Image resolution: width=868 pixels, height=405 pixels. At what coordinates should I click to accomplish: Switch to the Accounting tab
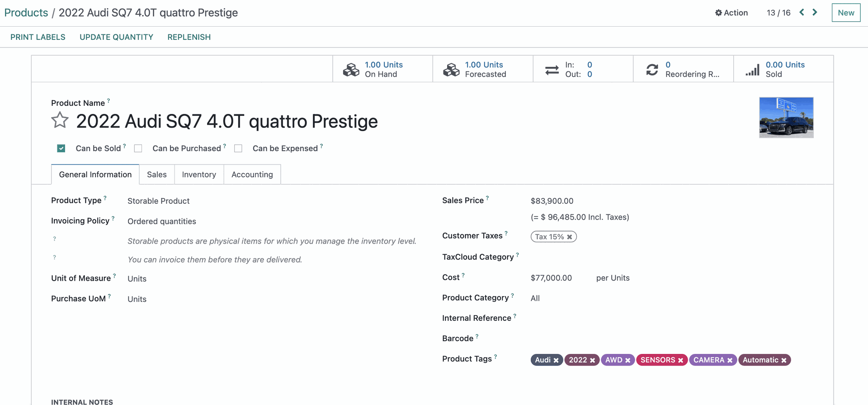[252, 174]
